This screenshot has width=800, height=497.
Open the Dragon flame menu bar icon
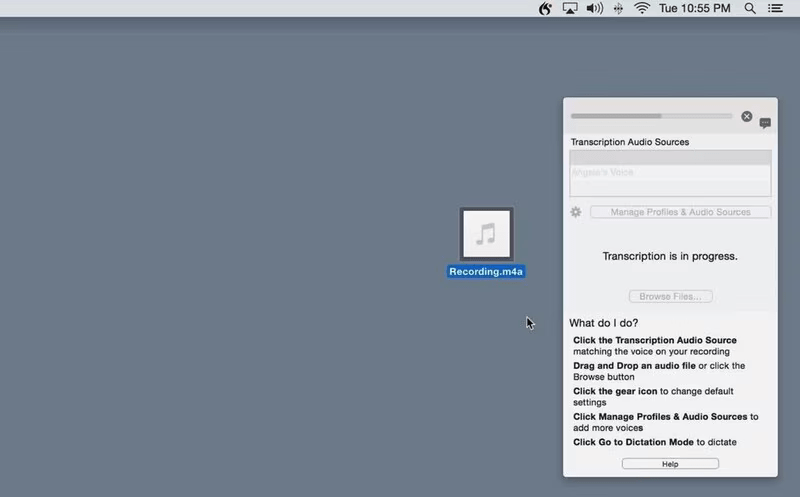[x=545, y=8]
